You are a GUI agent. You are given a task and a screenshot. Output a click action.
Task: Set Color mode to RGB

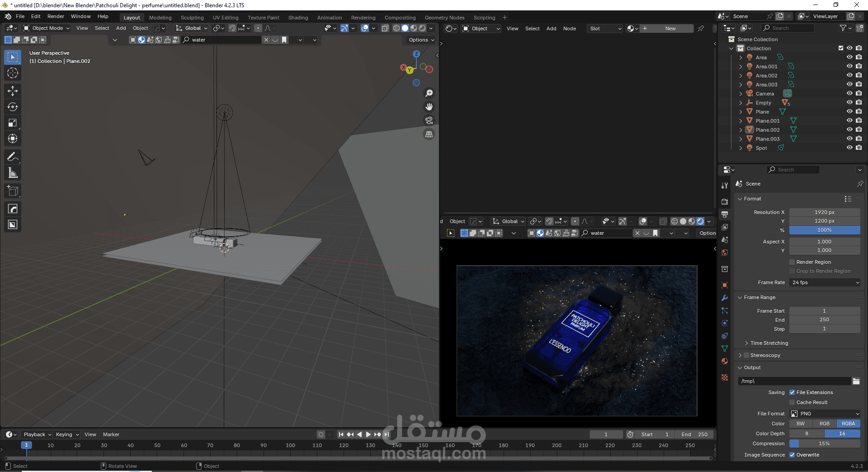click(824, 424)
